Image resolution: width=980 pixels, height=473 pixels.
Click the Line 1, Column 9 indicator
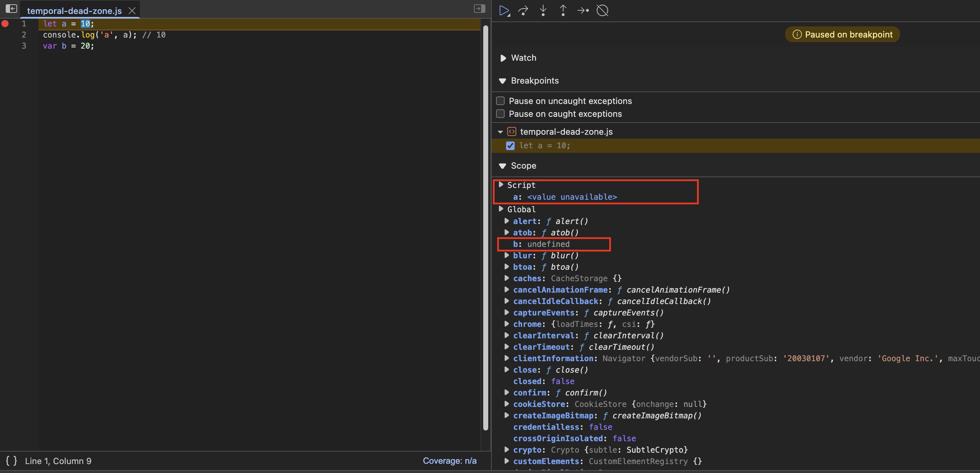[x=58, y=461]
